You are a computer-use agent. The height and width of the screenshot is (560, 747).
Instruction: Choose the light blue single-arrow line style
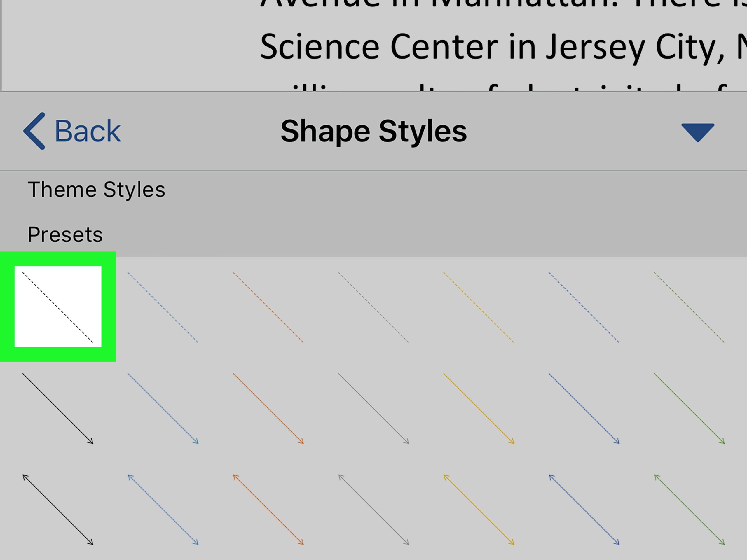[x=163, y=408]
